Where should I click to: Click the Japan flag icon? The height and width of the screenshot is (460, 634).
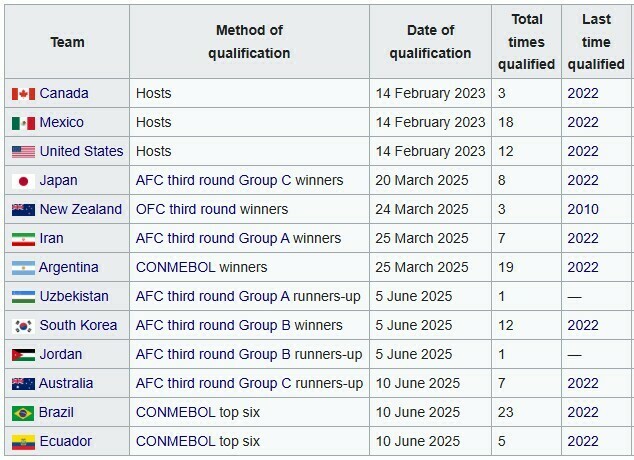click(23, 181)
